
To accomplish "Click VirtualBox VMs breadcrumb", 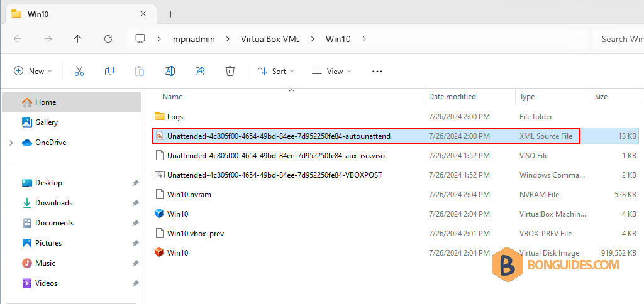I will click(270, 39).
